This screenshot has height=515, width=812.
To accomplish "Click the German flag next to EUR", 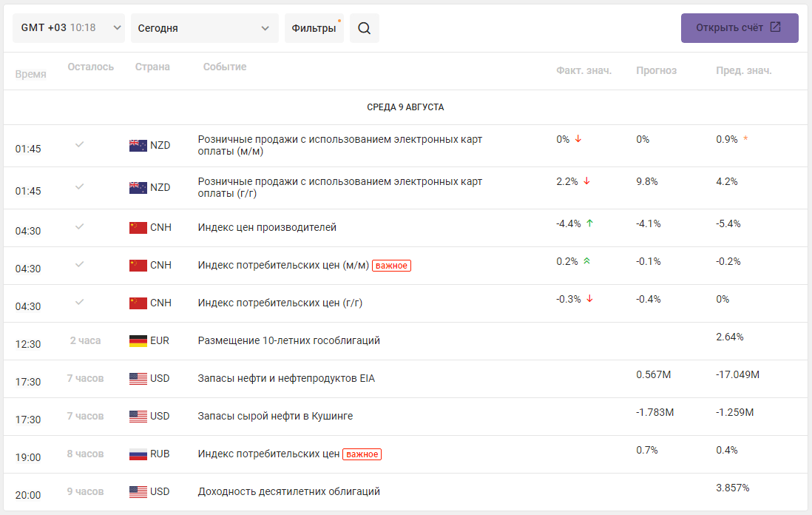I will point(138,341).
